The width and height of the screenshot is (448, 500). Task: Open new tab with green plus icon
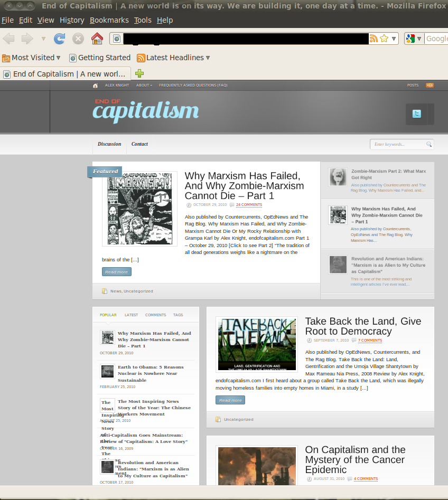(x=139, y=73)
